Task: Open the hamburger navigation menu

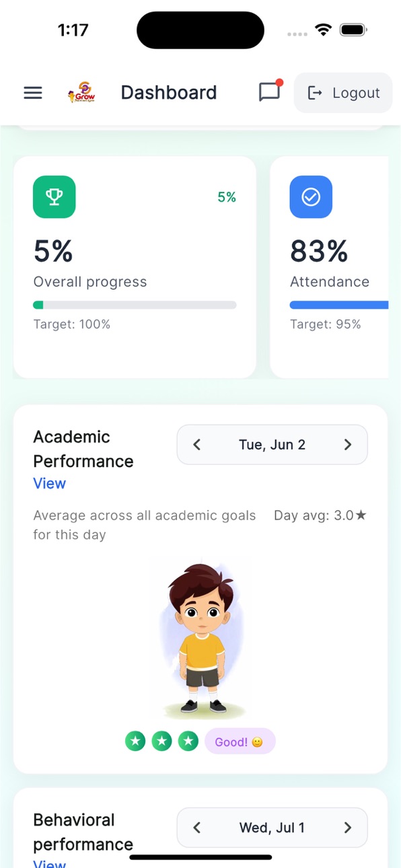Action: pyautogui.click(x=33, y=93)
